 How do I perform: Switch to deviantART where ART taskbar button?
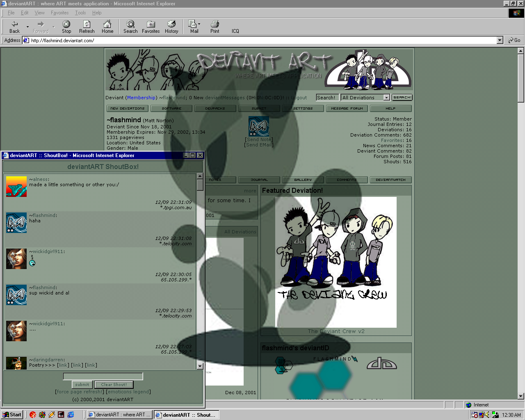pos(120,415)
